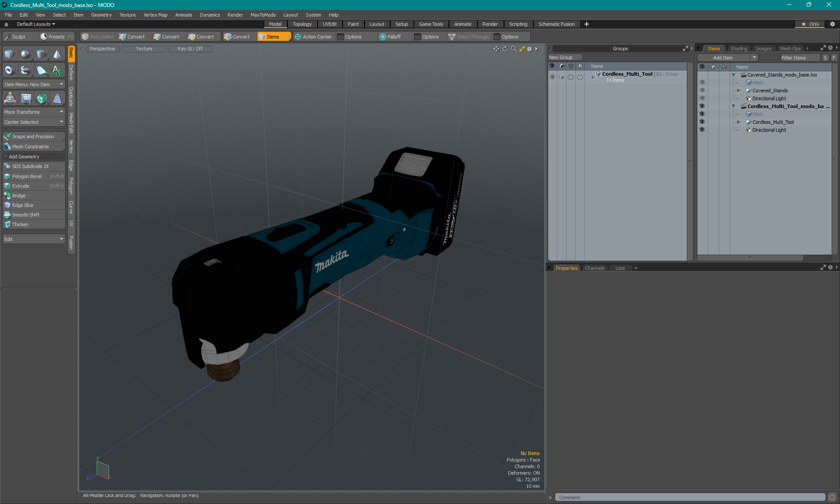
Task: Toggle Select Through Options checkbox
Action: [x=497, y=37]
